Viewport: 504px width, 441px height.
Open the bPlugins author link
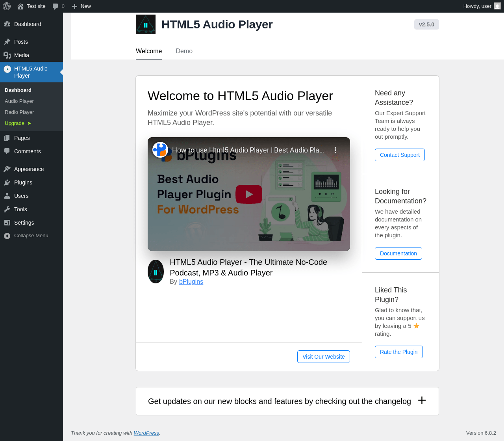[191, 282]
